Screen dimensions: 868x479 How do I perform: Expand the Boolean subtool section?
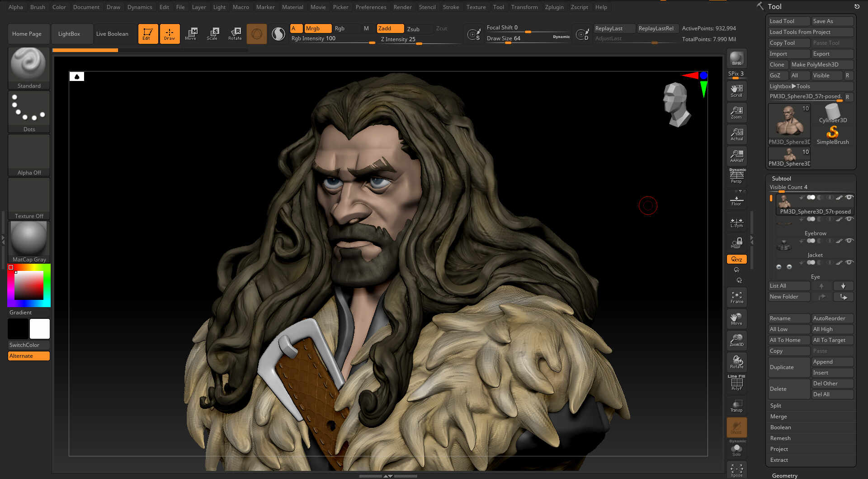[x=781, y=427]
